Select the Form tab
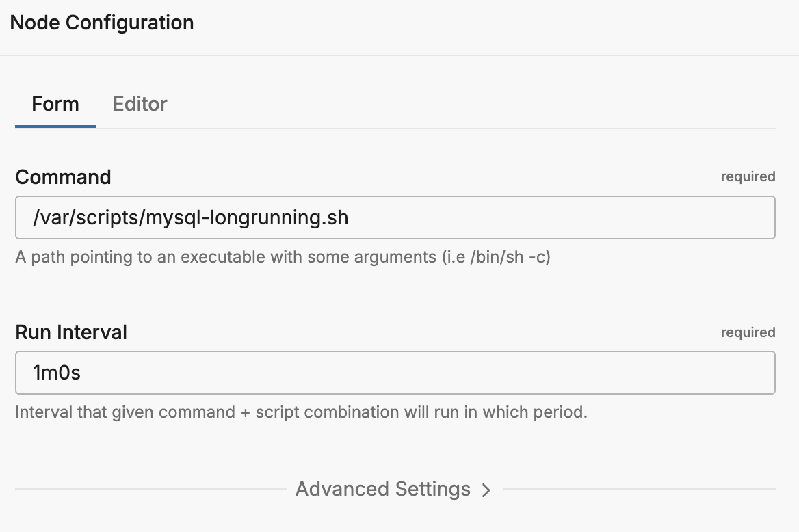Viewport: 799px width, 532px height. (55, 104)
